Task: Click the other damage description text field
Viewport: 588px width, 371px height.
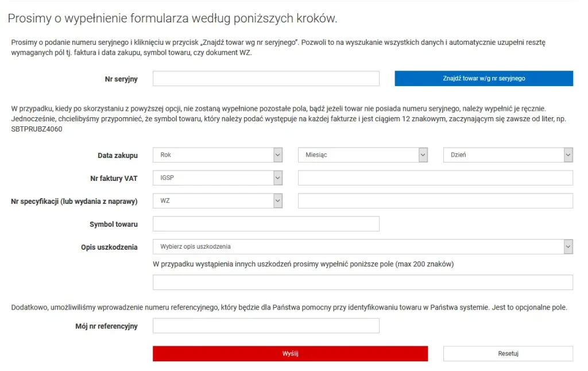Action: tap(362, 283)
